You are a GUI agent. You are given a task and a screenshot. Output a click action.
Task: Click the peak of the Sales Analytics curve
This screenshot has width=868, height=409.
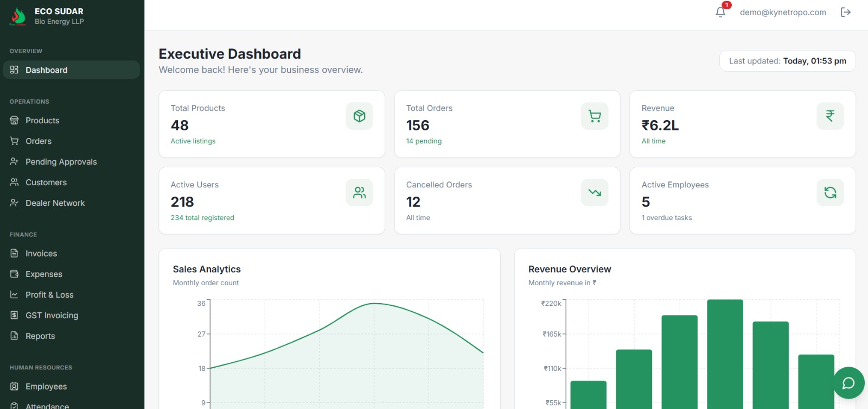pos(374,304)
